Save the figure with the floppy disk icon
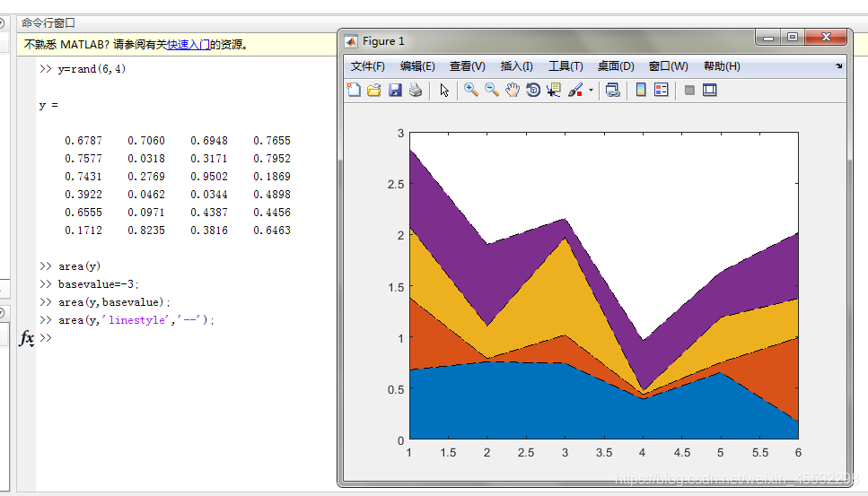The width and height of the screenshot is (868, 496). tap(395, 90)
